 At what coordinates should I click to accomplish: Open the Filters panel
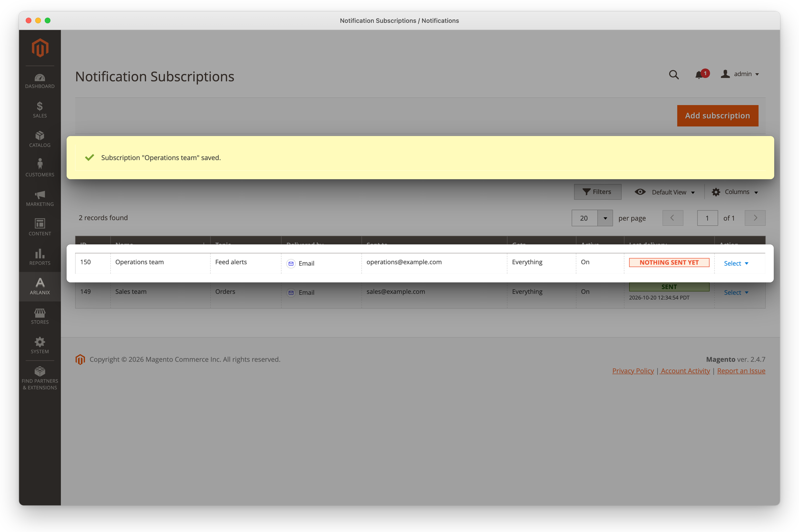click(597, 192)
